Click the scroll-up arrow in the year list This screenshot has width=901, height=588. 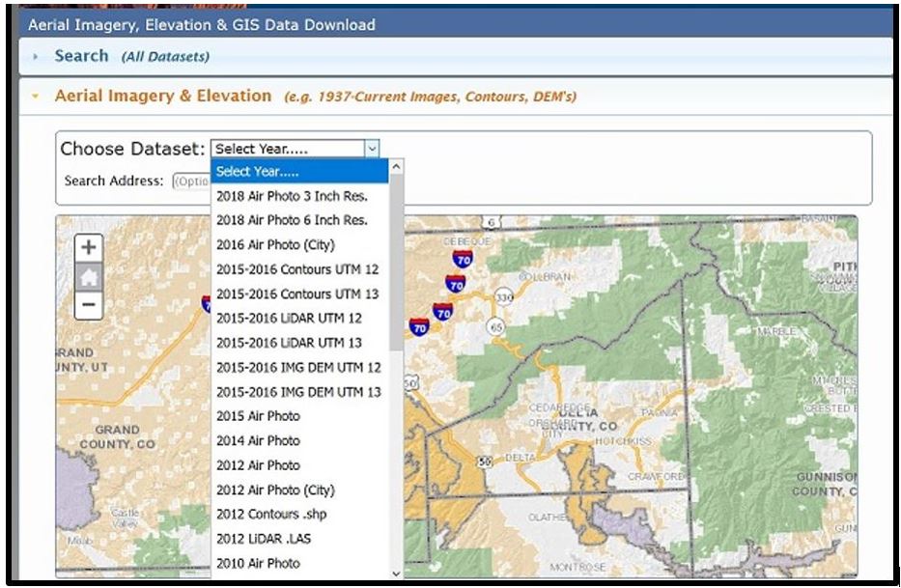[x=394, y=167]
